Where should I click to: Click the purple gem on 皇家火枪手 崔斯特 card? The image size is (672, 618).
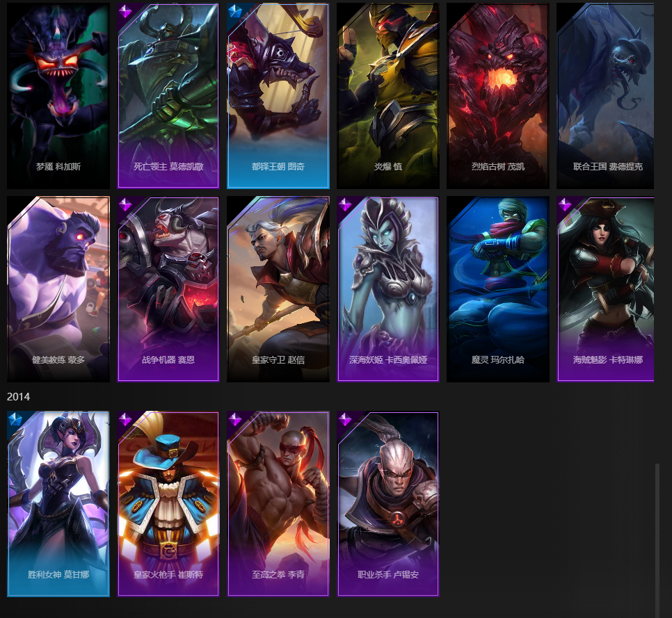(125, 419)
